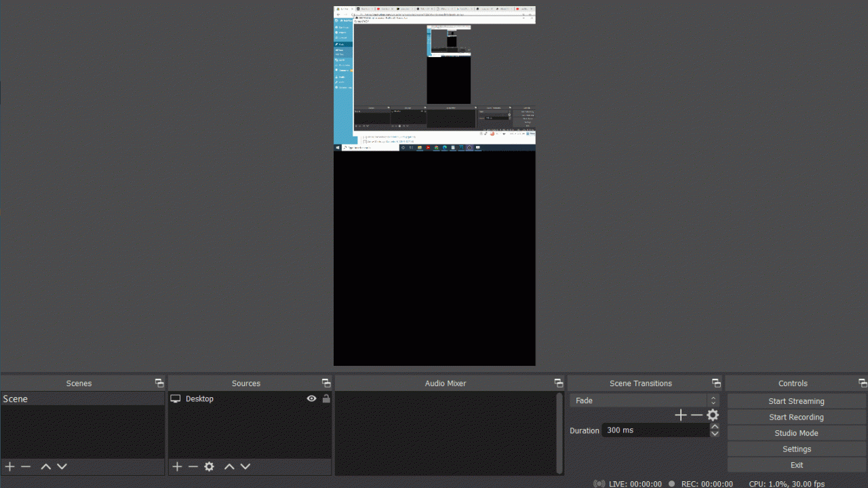868x488 pixels.
Task: Decrease transition duration with down arrow
Action: (715, 434)
